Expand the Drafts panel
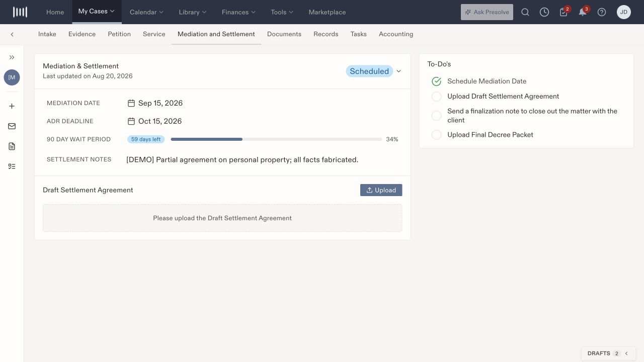Screen dimensions: 644x362 pyautogui.click(x=608, y=353)
